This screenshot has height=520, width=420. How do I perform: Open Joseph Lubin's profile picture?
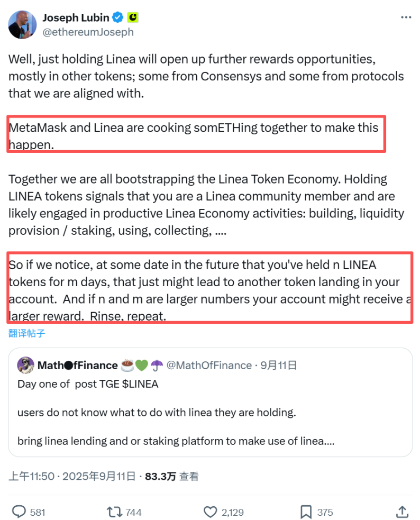point(22,24)
